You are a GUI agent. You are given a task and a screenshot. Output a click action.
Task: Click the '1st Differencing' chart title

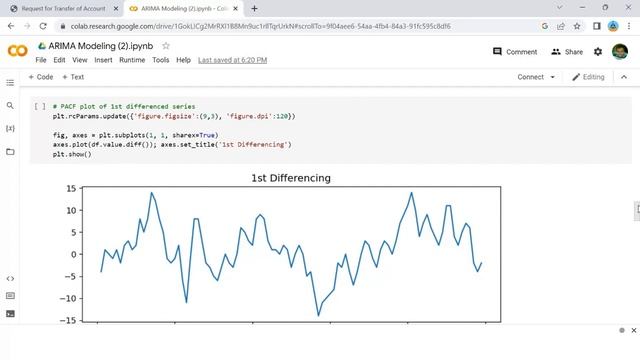[x=291, y=178]
